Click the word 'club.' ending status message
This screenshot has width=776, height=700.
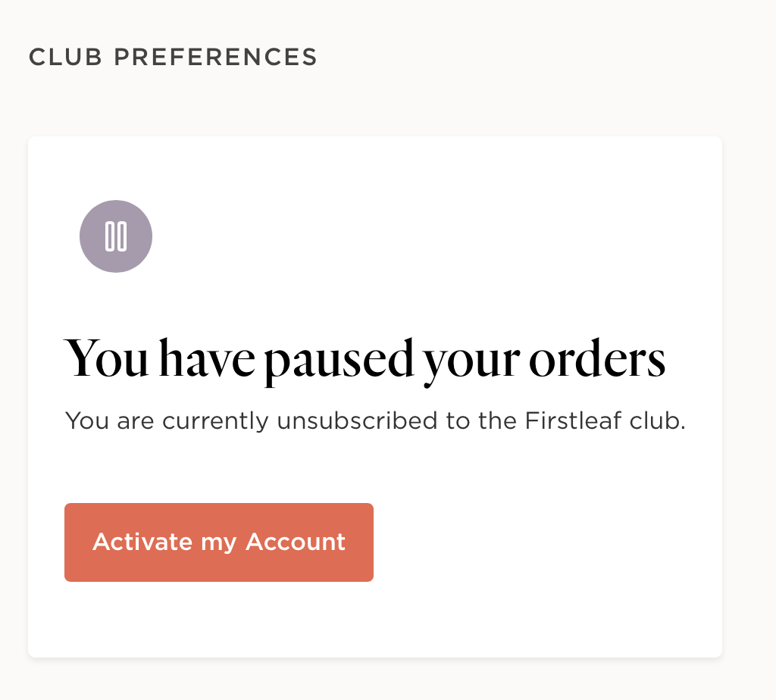point(657,420)
